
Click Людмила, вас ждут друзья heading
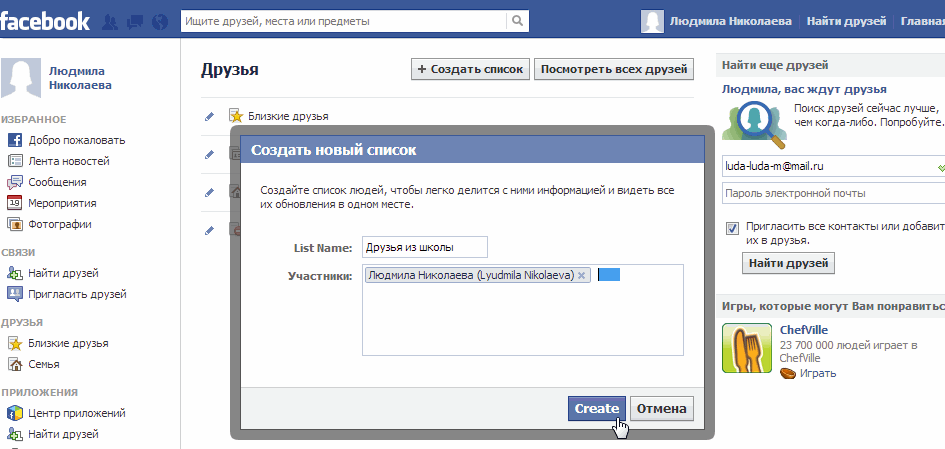804,89
